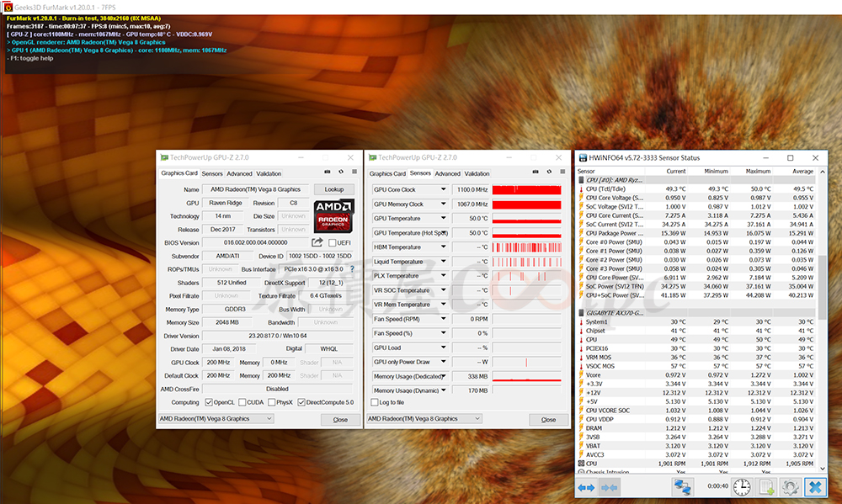Click Close button in GPU-Z Sensors window
842x504 pixels.
coord(548,420)
